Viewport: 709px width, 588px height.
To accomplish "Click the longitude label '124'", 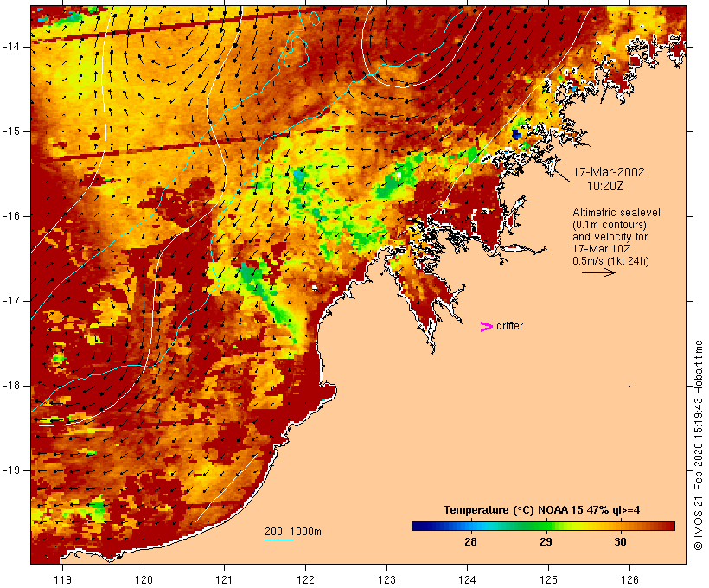I will click(x=467, y=579).
